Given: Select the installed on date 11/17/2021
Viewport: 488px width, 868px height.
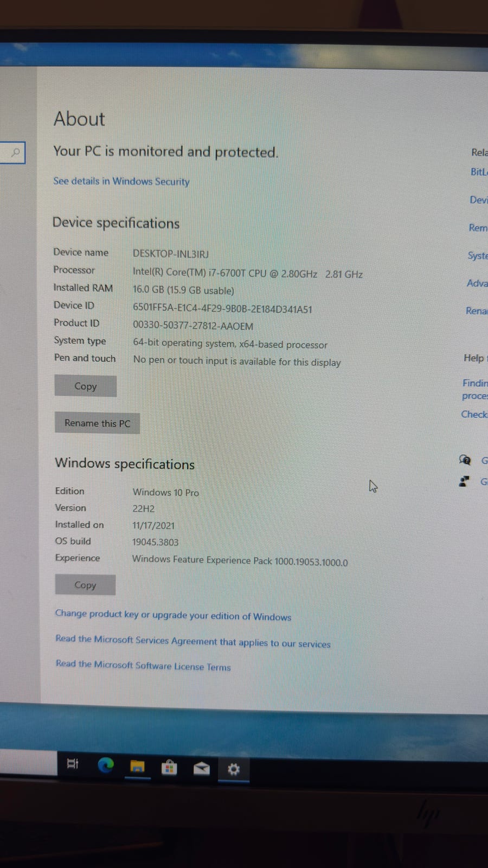Looking at the screenshot, I should (x=153, y=525).
